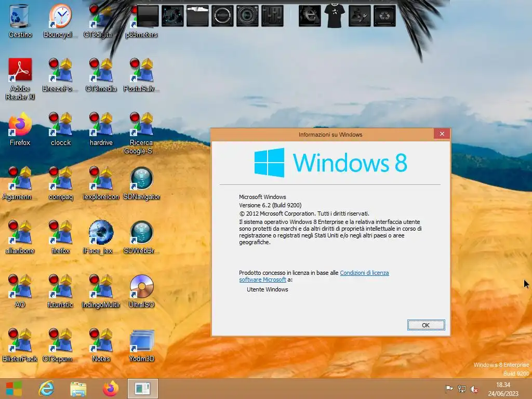
Task: Open the Notes desktop shortcut
Action: point(101,345)
